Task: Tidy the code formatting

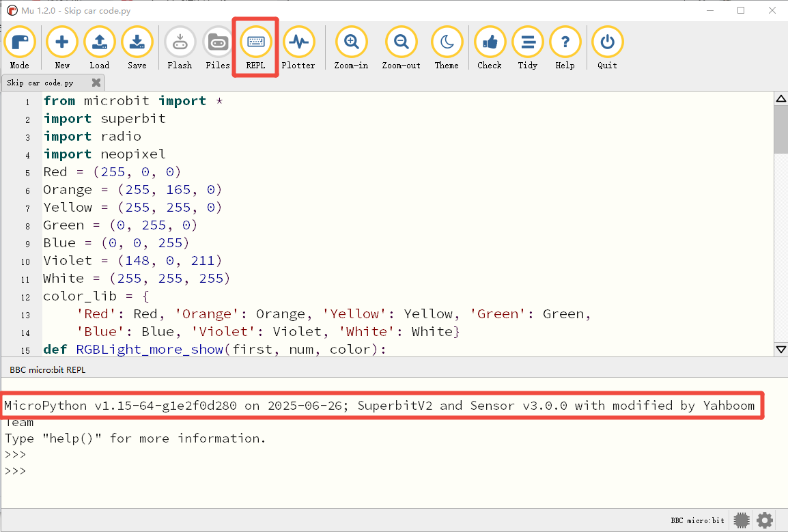Action: click(528, 48)
